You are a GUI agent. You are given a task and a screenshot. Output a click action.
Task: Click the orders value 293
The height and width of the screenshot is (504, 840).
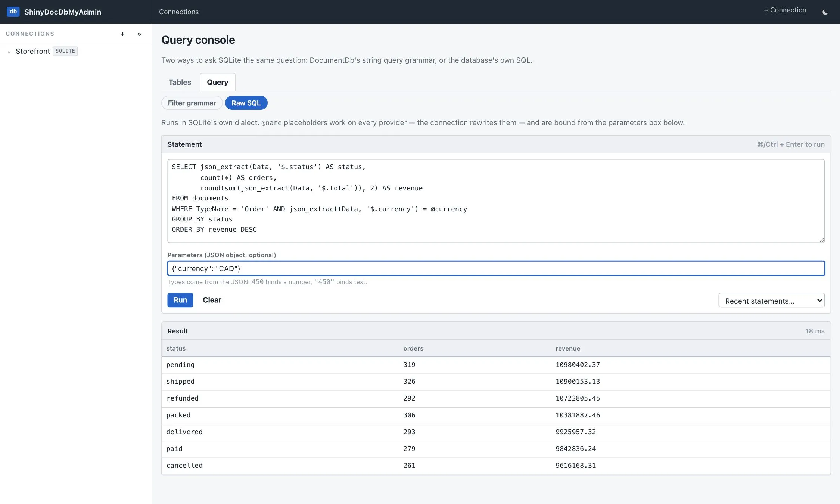pos(409,432)
